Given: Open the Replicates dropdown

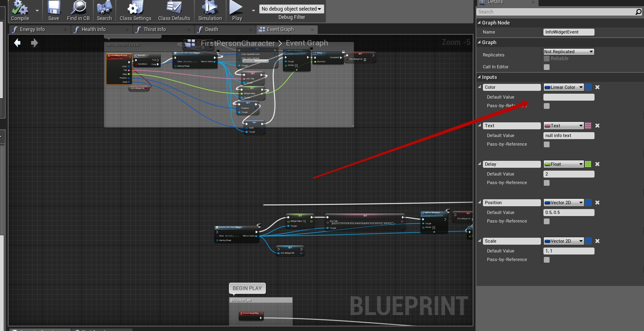Looking at the screenshot, I should coord(568,52).
